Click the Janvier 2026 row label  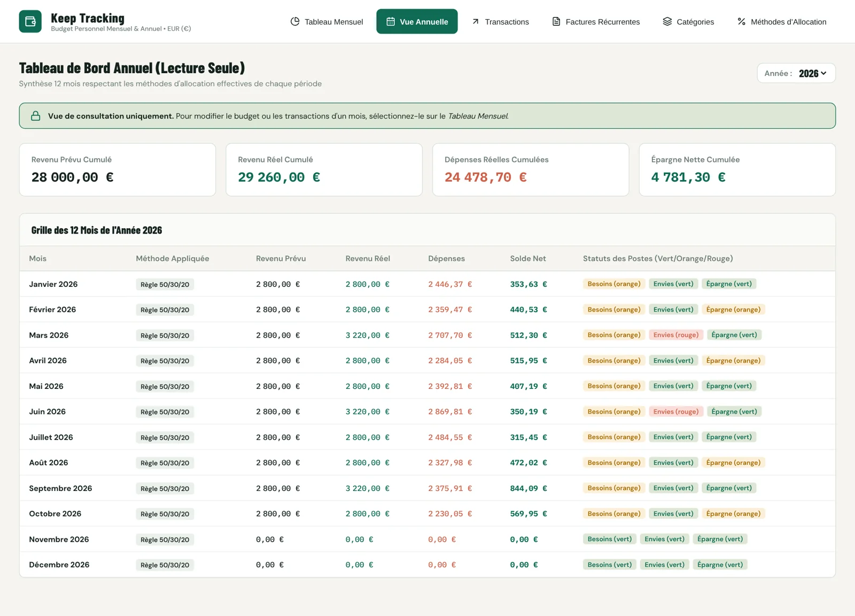[53, 284]
